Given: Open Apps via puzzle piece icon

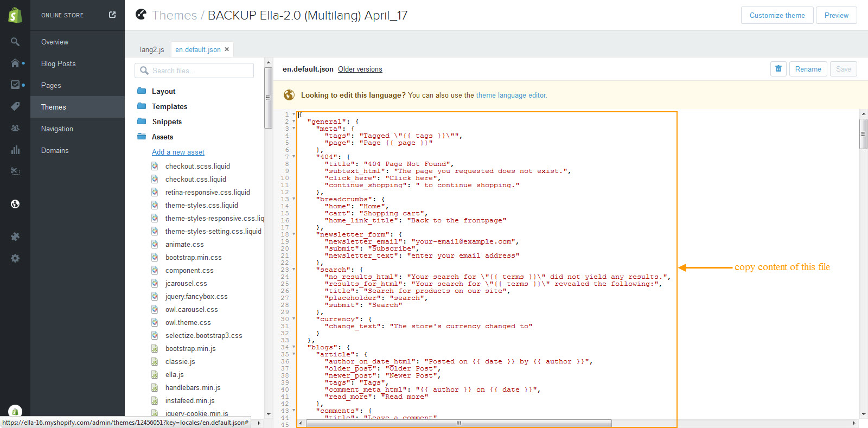Looking at the screenshot, I should click(x=15, y=237).
